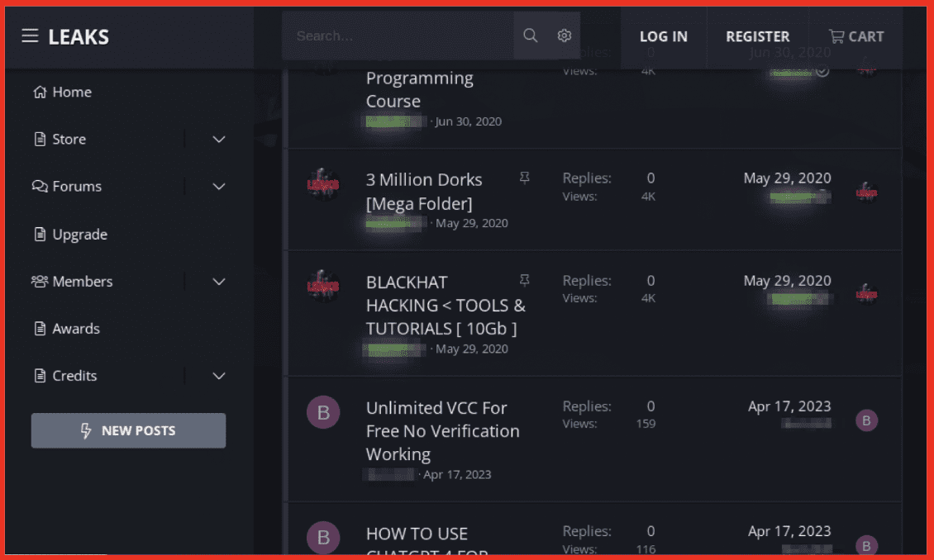
Task: Click last-poster B avatar in HOW TO USE row
Action: tap(866, 546)
